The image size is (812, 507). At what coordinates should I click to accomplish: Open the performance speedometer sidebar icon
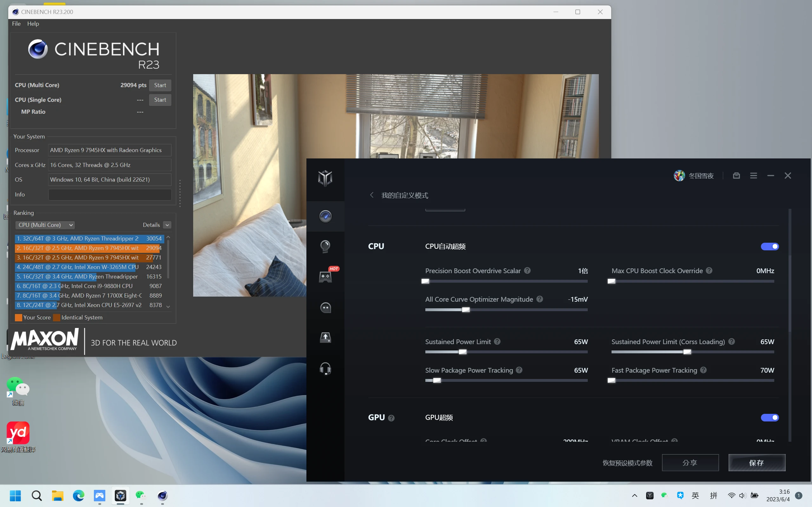point(325,216)
